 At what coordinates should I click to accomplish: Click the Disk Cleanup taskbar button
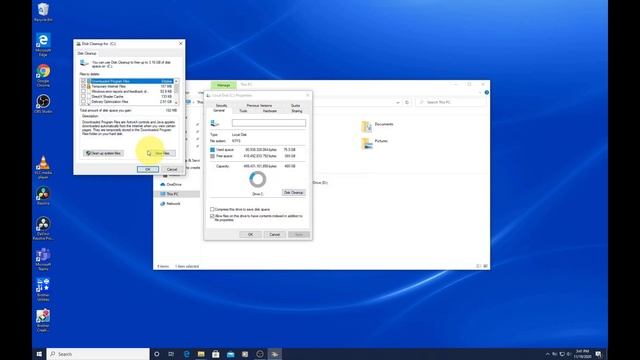tap(275, 354)
